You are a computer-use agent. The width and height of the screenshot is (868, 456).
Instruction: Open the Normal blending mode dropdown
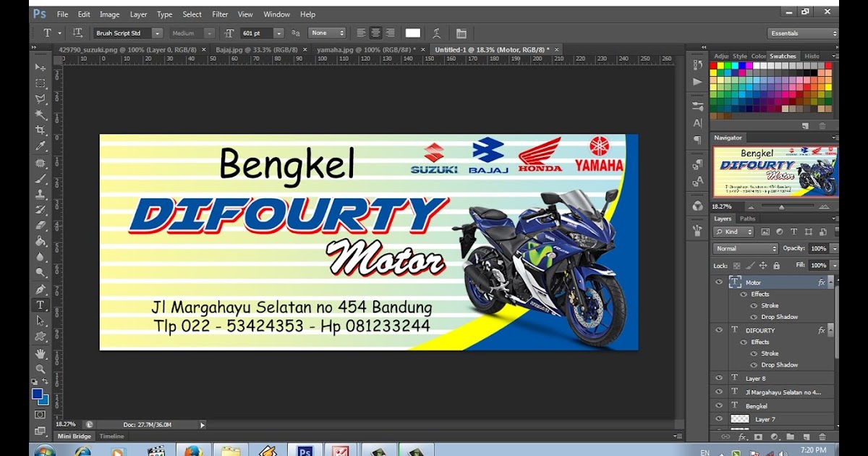(745, 248)
